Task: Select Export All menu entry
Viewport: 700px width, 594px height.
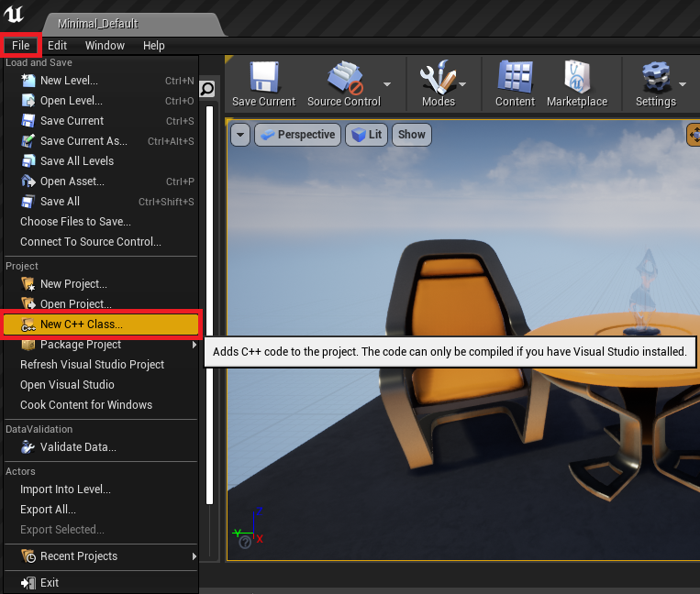Action: 101,510
